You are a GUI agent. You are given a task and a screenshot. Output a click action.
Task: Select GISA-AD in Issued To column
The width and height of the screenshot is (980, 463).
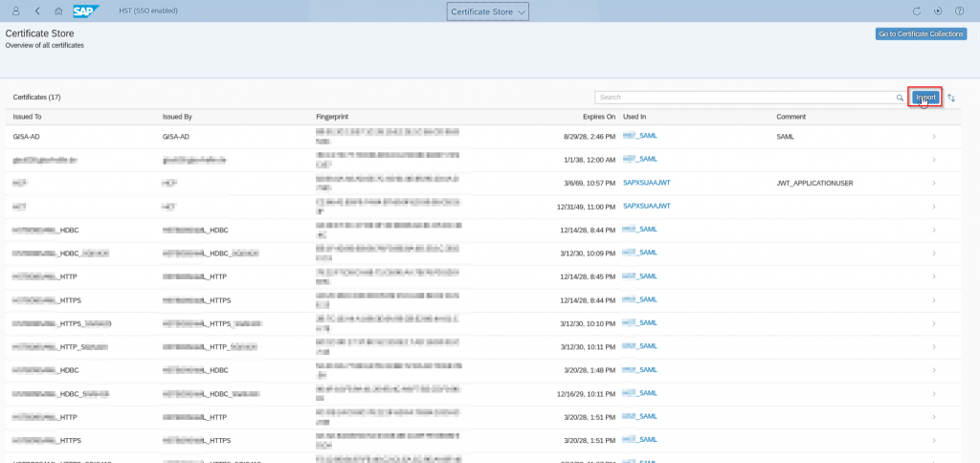coord(26,136)
